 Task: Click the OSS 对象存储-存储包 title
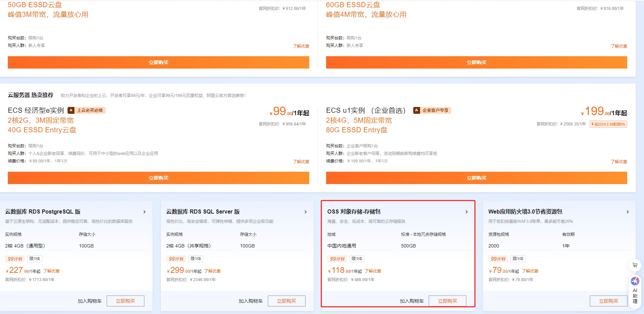(x=354, y=212)
